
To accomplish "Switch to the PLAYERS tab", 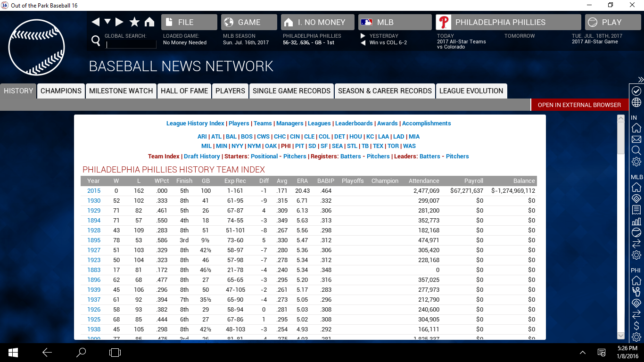I will pyautogui.click(x=231, y=91).
